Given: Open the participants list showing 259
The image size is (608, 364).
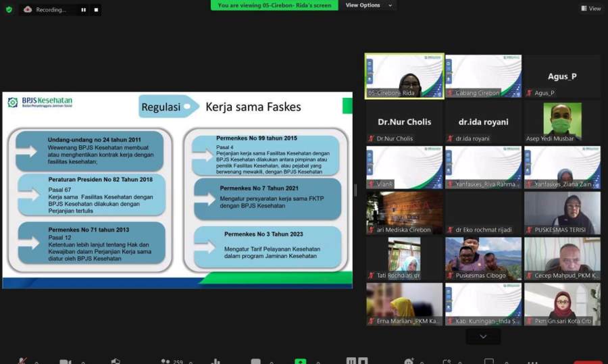Looking at the screenshot, I should pyautogui.click(x=172, y=361).
